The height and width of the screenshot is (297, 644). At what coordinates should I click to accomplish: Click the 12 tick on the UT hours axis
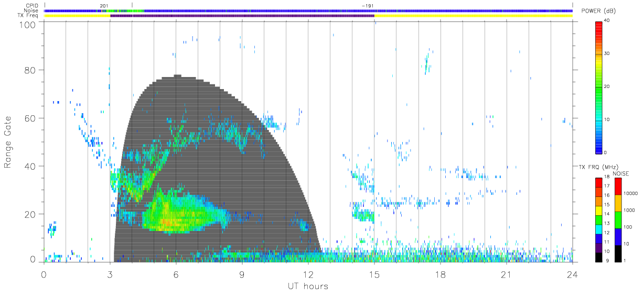pos(308,274)
